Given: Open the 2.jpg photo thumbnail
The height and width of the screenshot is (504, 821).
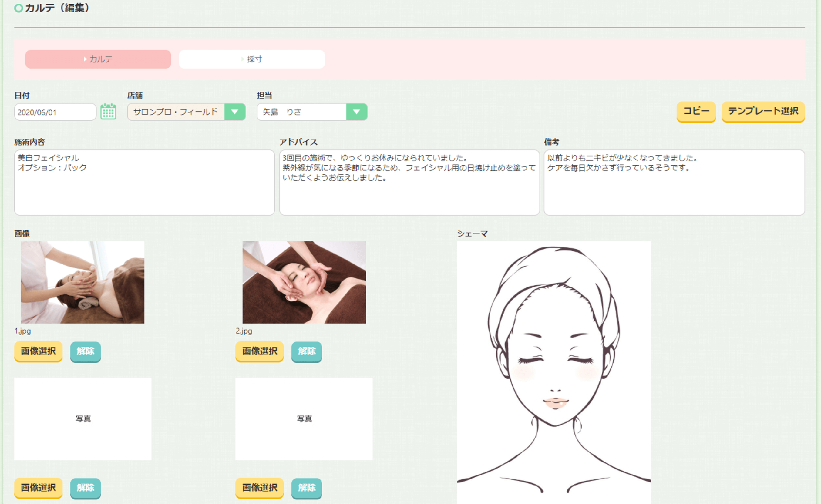Looking at the screenshot, I should (304, 282).
